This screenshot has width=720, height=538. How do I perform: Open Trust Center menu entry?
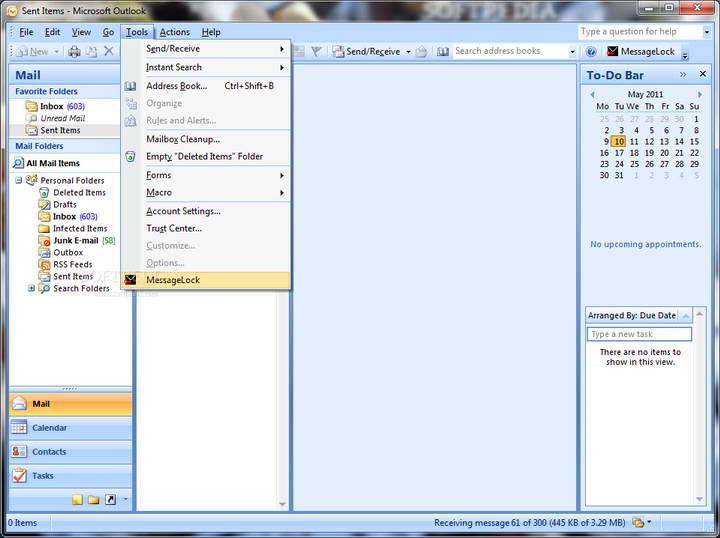pyautogui.click(x=206, y=229)
